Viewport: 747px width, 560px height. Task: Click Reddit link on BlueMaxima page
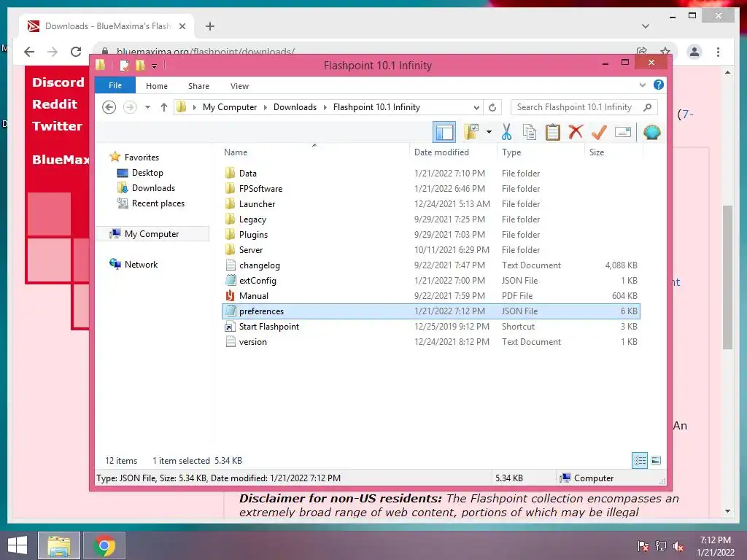tap(55, 104)
